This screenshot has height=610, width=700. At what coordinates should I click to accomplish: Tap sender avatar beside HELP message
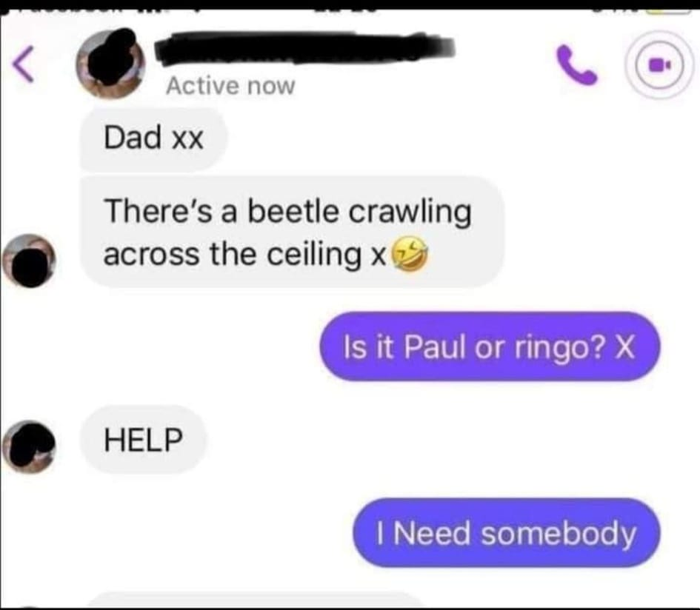tap(29, 446)
